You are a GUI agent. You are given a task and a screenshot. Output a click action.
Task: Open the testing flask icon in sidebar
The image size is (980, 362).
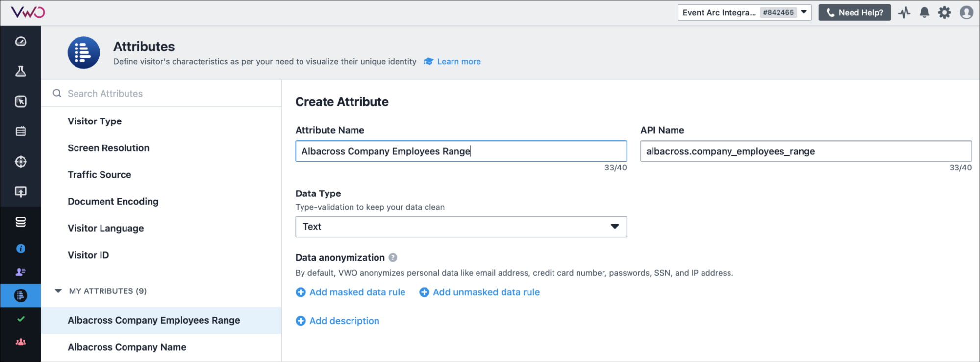point(21,72)
